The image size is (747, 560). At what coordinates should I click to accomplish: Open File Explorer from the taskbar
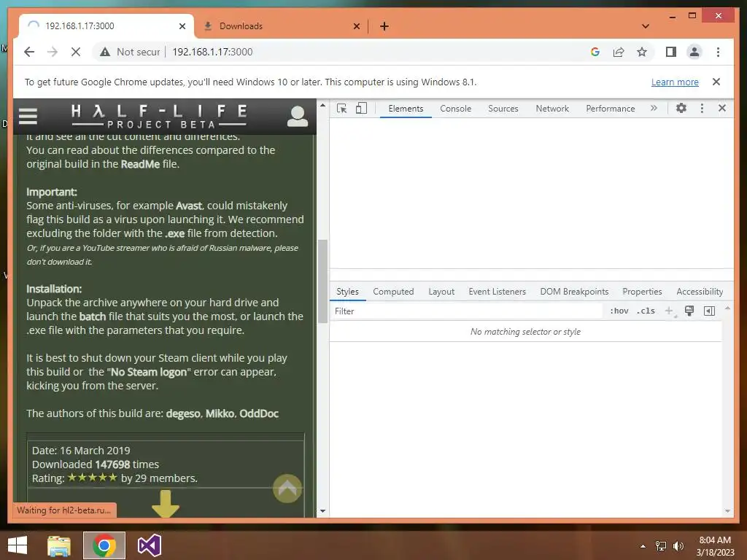click(59, 545)
